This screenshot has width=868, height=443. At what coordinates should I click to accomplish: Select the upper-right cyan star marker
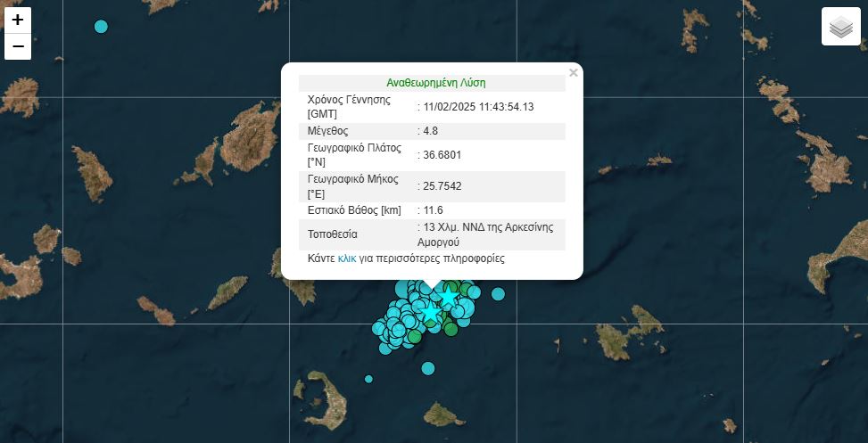tap(449, 296)
